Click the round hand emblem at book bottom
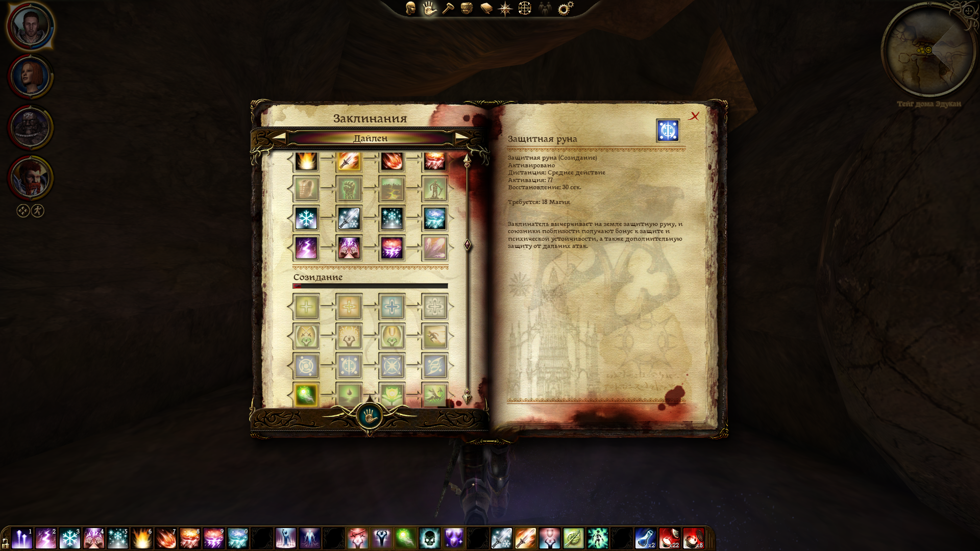 click(370, 416)
